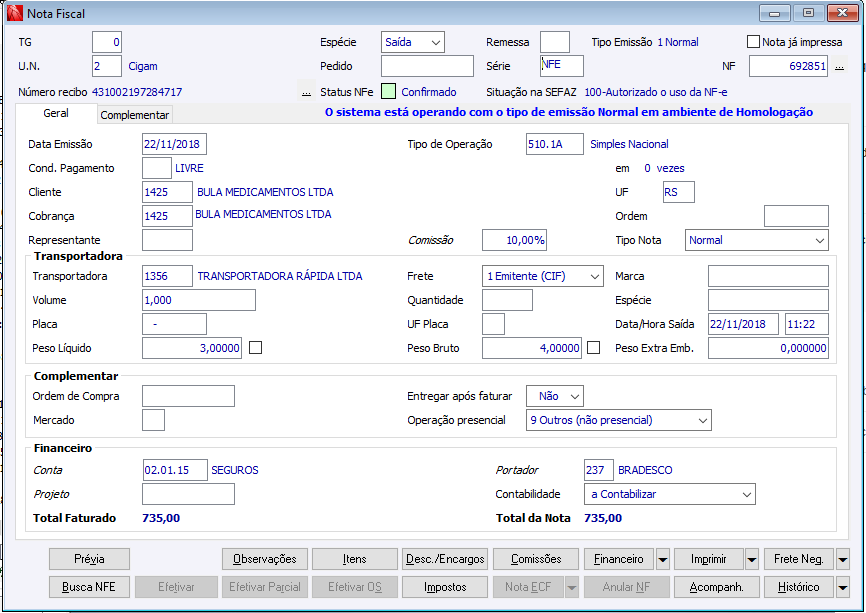
Task: Open Operação presencial dropdown
Action: coord(619,420)
